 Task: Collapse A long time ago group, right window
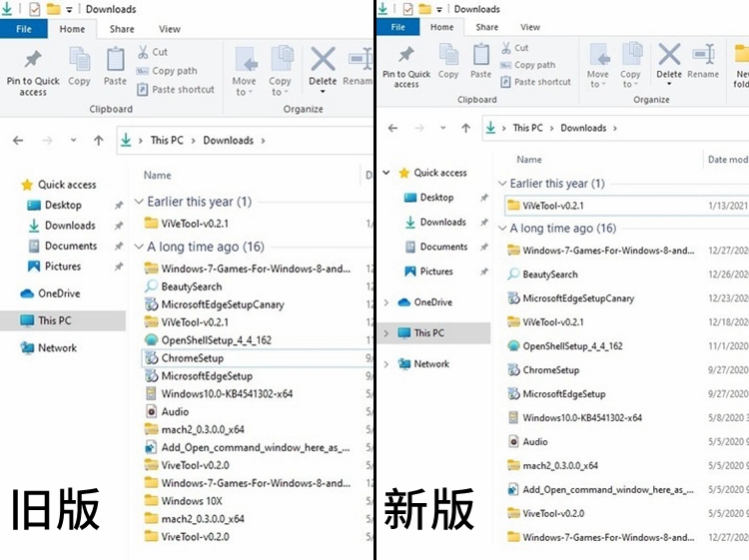pos(502,229)
